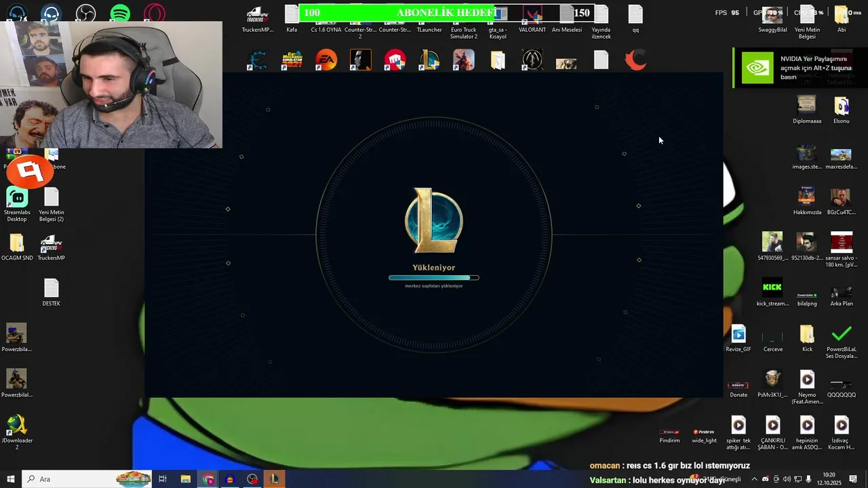Switch to Chrome on the taskbar
The image size is (868, 488).
(208, 479)
